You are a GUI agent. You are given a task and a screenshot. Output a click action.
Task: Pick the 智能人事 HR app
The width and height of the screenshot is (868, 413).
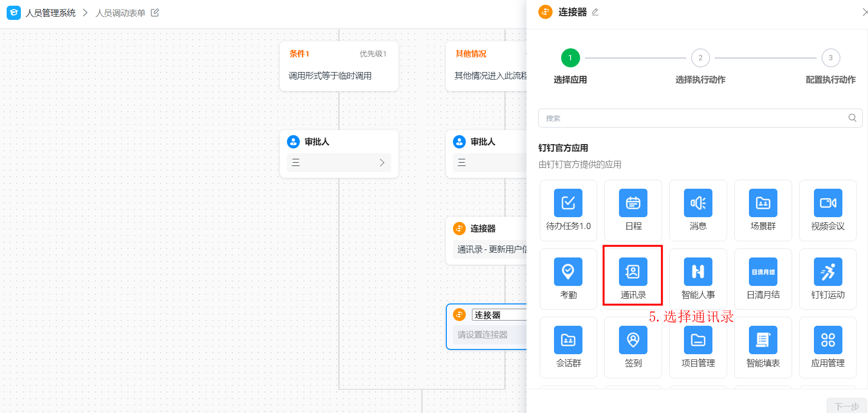pos(698,279)
